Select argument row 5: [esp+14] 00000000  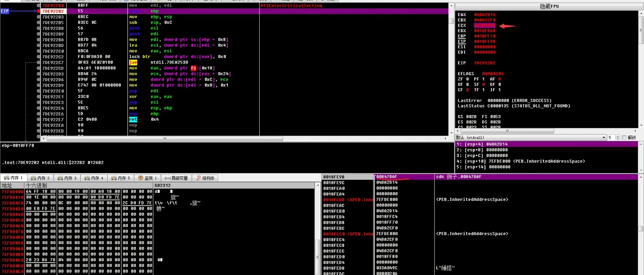point(547,167)
